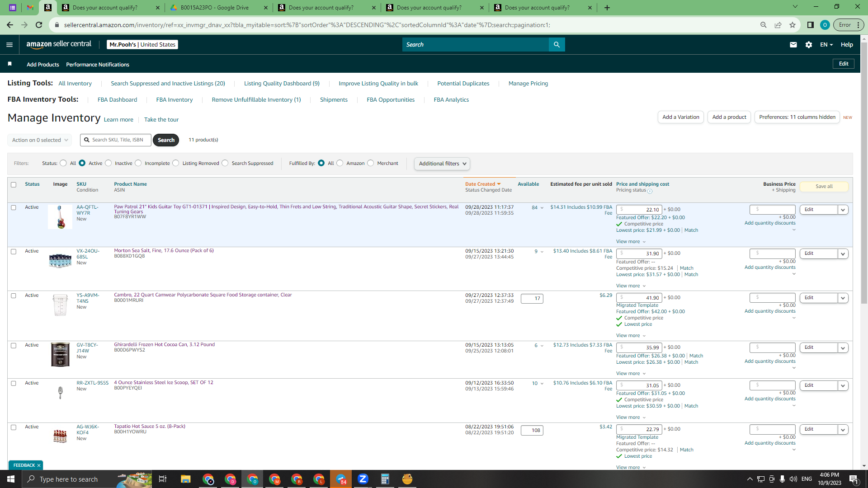Open the browser zoom magnifier icon

764,25
